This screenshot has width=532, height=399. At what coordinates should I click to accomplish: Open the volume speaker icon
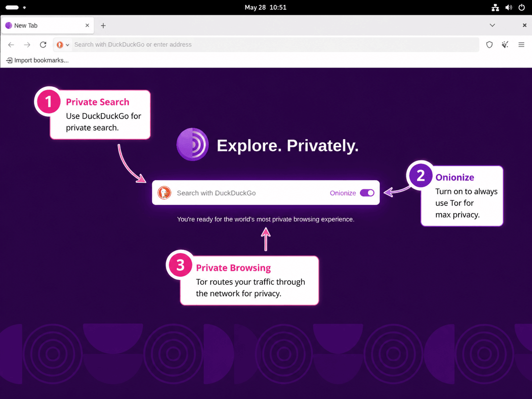(508, 7)
